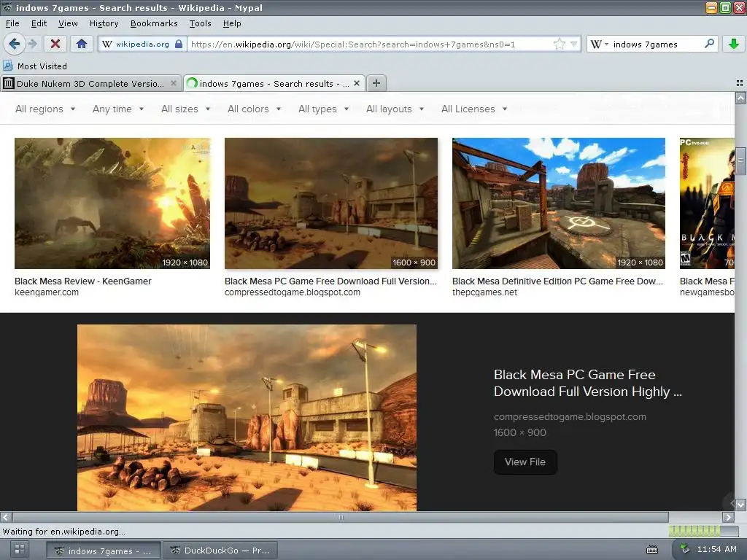
Task: Click compressedtogame.blogspot.com in the dark detail panel
Action: click(570, 416)
